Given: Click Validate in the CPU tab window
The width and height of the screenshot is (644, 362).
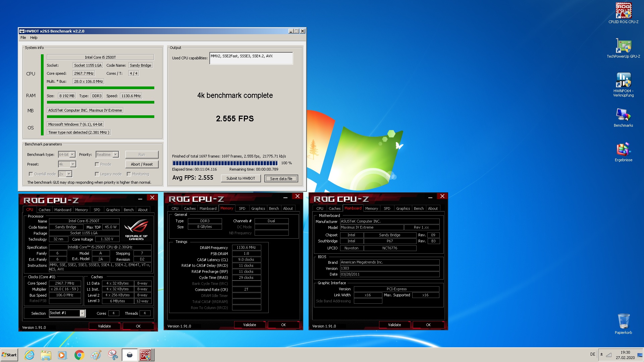Looking at the screenshot, I should pos(104,326).
